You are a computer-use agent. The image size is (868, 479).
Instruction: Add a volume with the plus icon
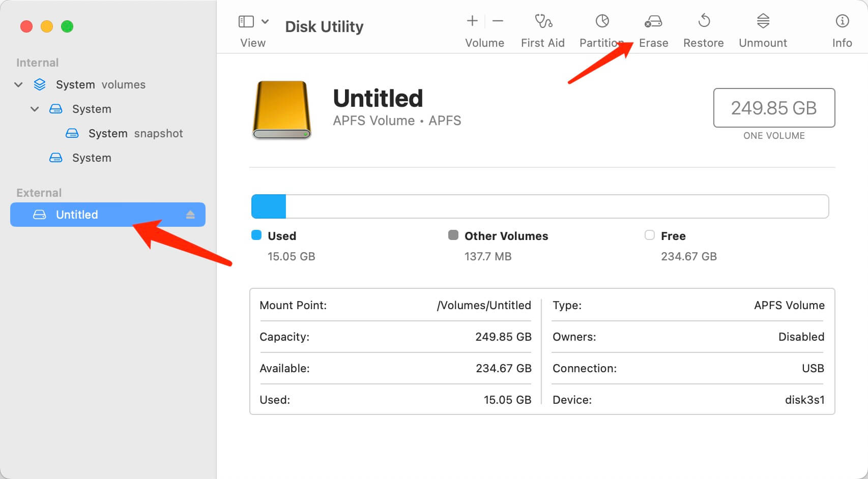pos(472,21)
